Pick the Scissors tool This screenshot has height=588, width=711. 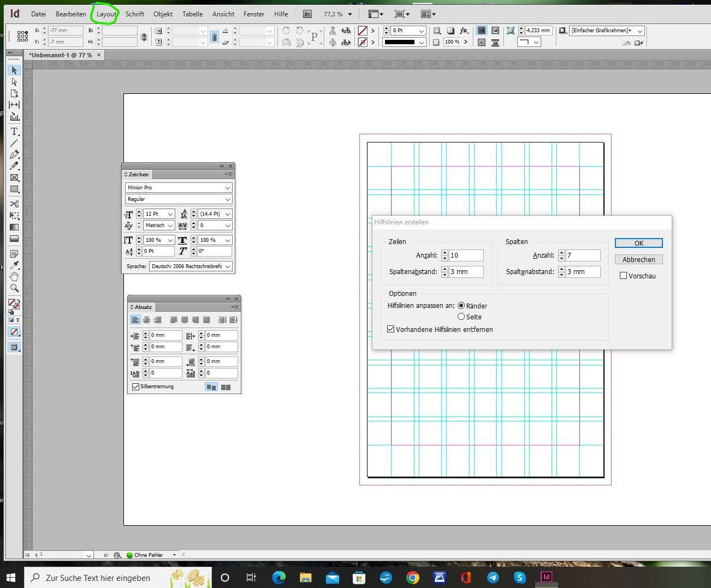14,204
